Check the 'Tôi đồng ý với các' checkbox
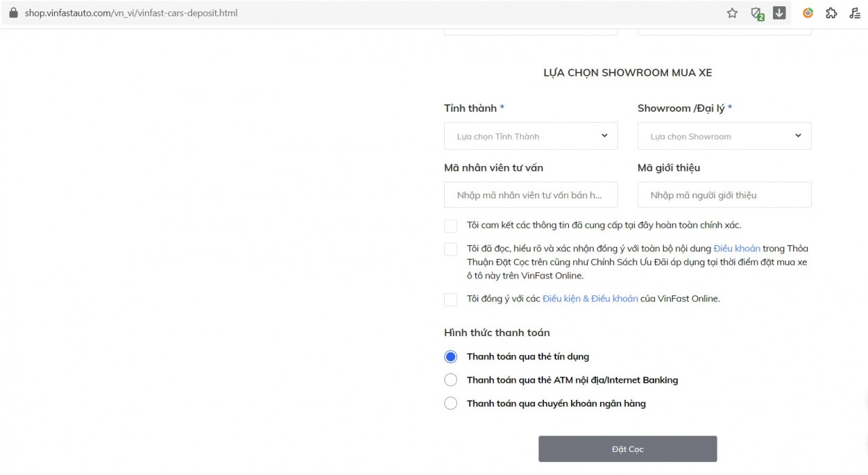 click(450, 300)
